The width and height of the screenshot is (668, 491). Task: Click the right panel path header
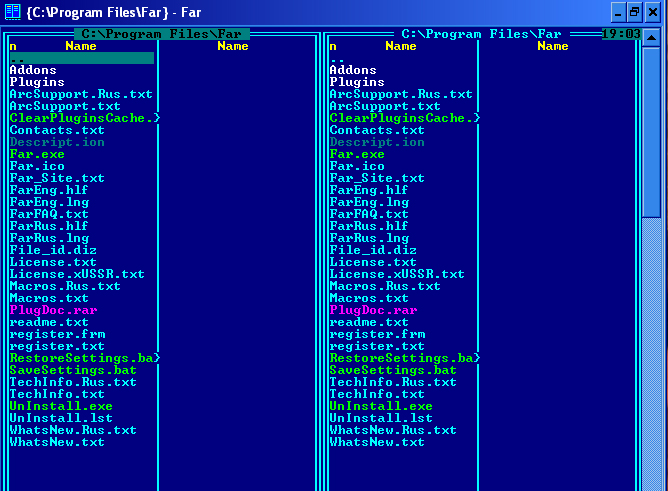click(x=481, y=34)
